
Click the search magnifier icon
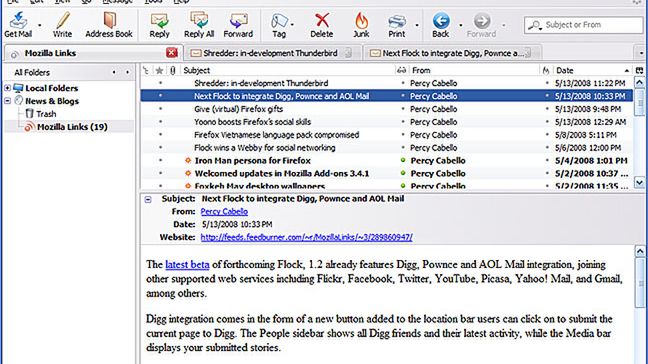535,25
